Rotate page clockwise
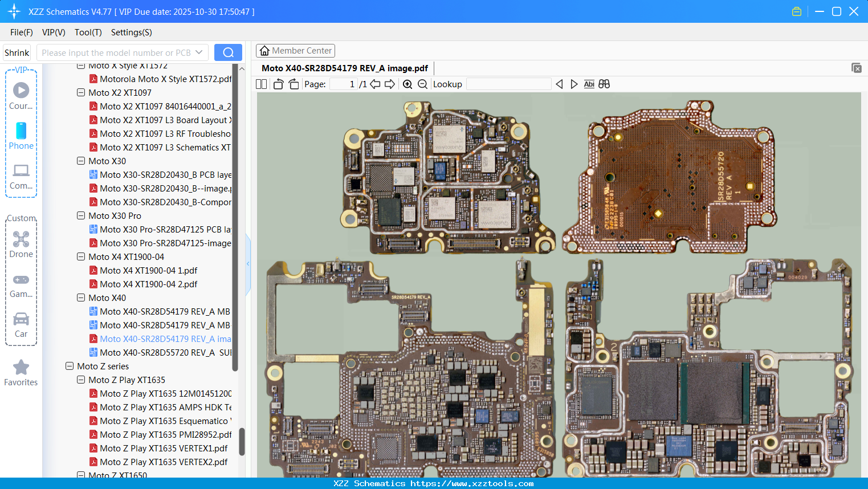Image resolution: width=868 pixels, height=489 pixels. [294, 84]
